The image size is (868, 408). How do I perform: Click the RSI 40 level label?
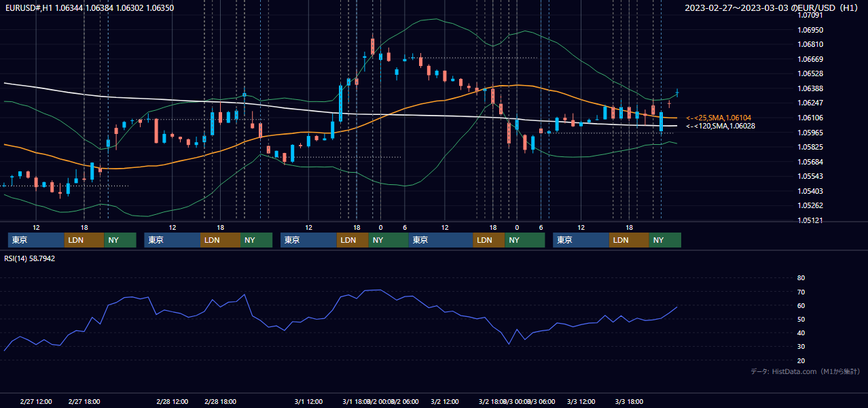click(801, 333)
